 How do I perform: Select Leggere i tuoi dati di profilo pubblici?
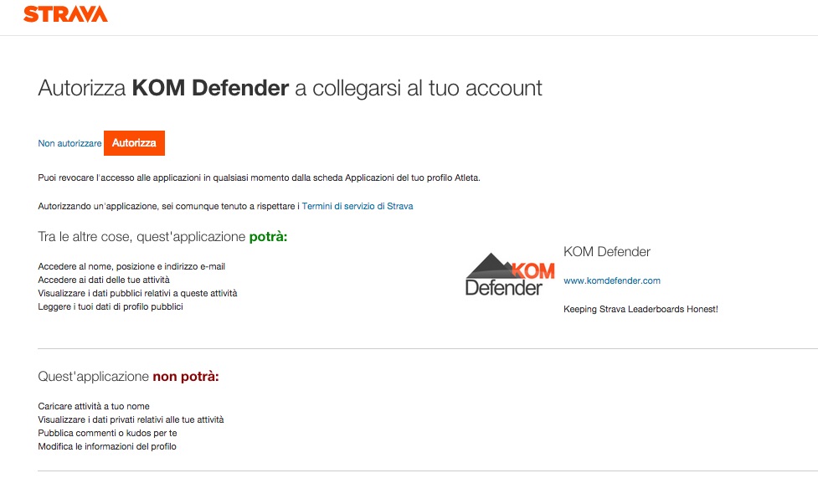click(111, 306)
